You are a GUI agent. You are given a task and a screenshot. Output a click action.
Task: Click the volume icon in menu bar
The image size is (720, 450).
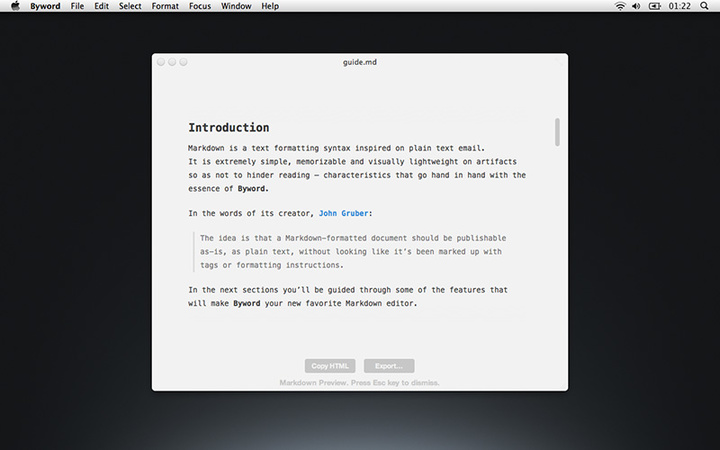tap(636, 6)
